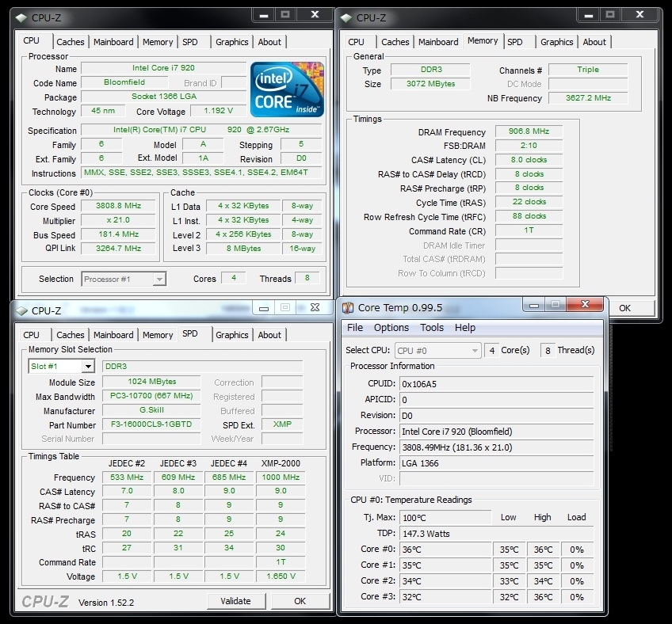Open the File menu in Core Temp
Screen dimensions: 672x624
355,328
